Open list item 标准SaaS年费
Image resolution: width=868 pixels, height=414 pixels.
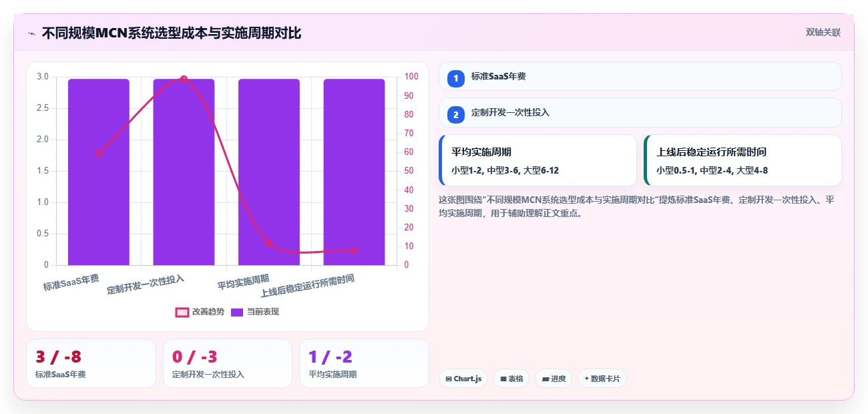(x=640, y=76)
